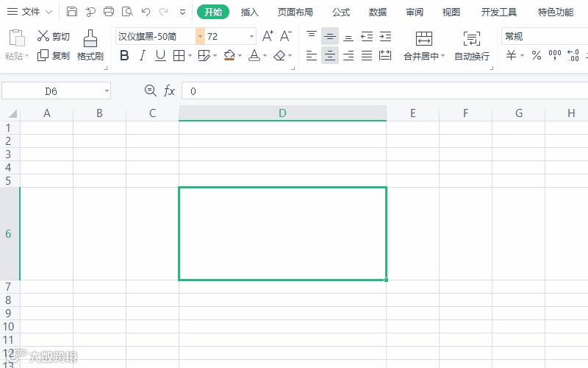Increase indent icon
Screen dimensions: 588x368
[x=385, y=36]
